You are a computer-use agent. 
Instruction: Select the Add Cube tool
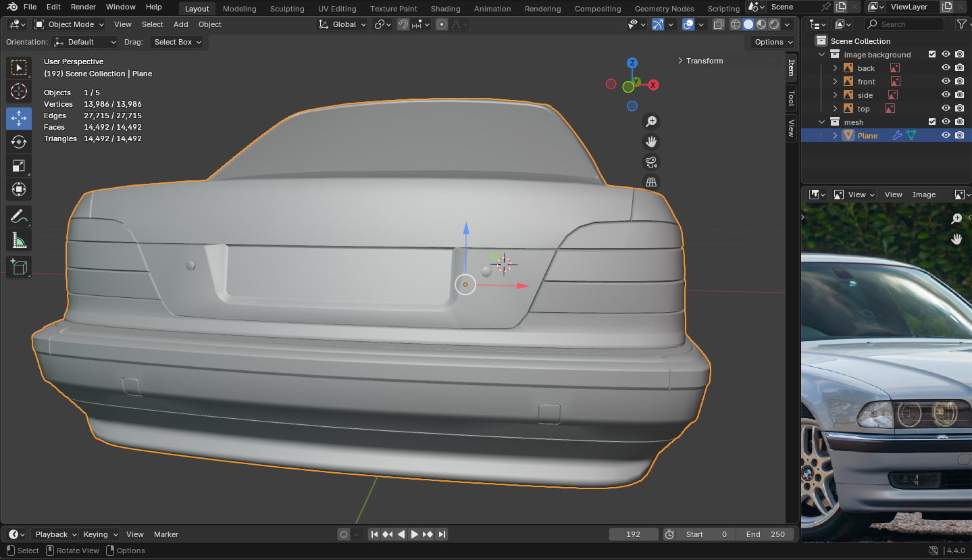pos(19,267)
